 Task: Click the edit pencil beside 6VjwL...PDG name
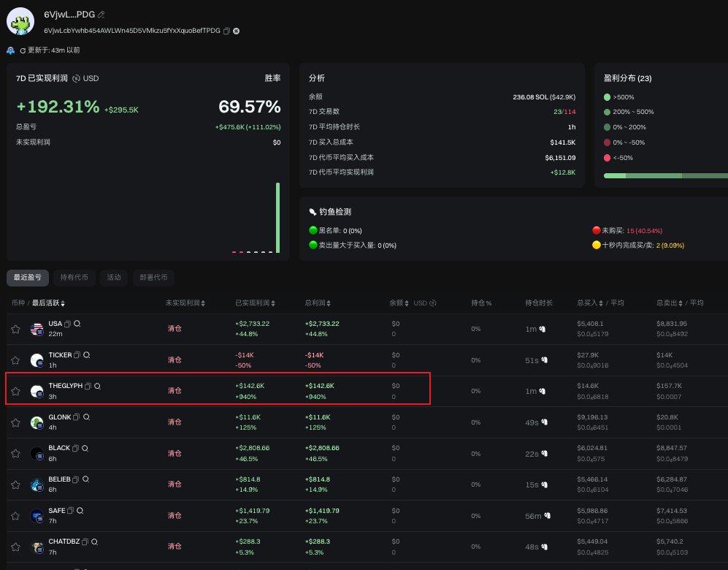(101, 15)
